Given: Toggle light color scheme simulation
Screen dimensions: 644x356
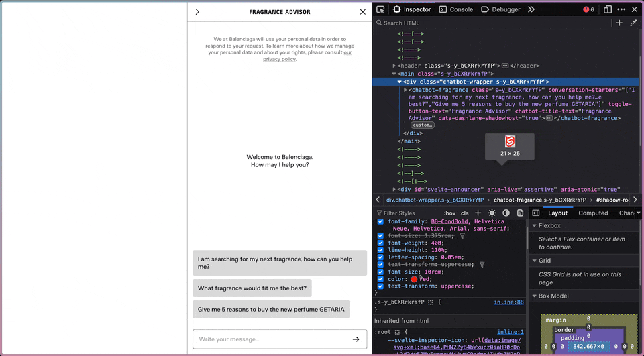Looking at the screenshot, I should 492,213.
